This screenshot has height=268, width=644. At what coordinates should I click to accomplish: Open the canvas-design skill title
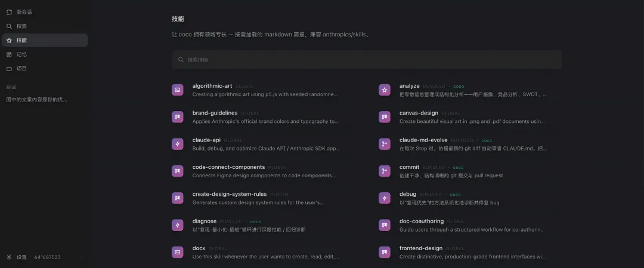[419, 113]
